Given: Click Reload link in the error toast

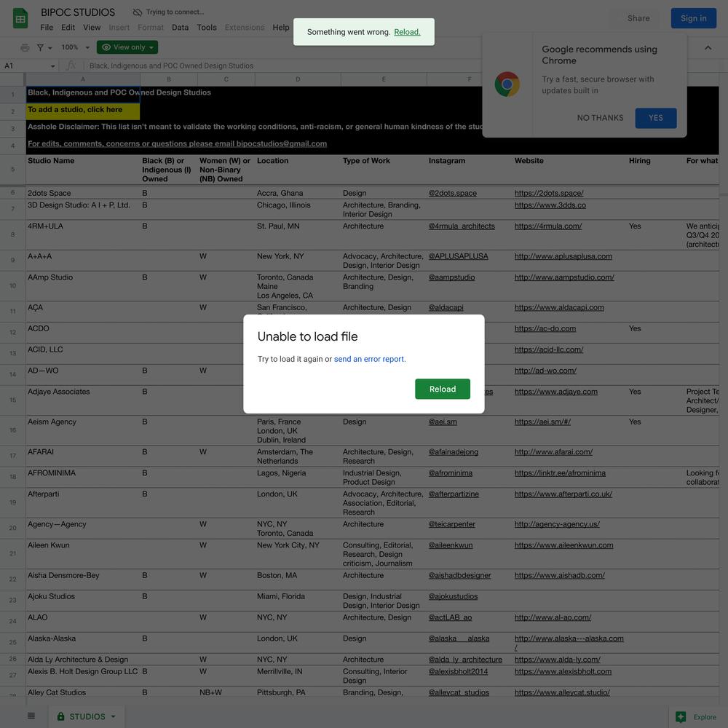Looking at the screenshot, I should tap(407, 32).
